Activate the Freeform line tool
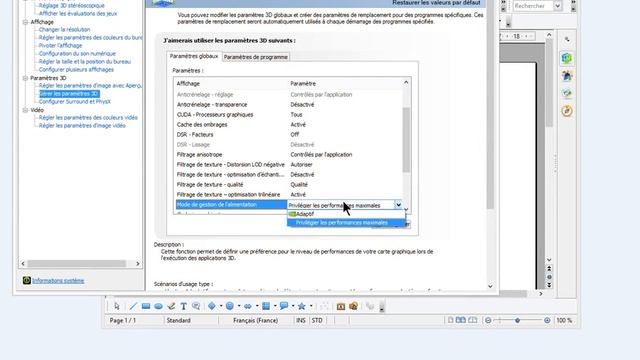 tap(171, 306)
